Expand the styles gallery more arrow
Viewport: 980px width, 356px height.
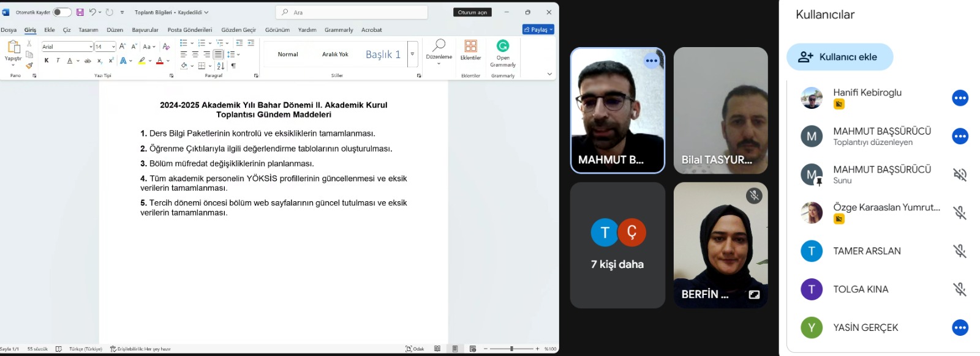[x=413, y=54]
